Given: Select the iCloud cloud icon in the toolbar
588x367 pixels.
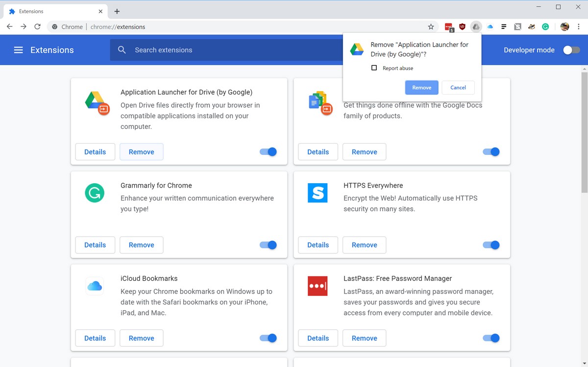Looking at the screenshot, I should [490, 26].
